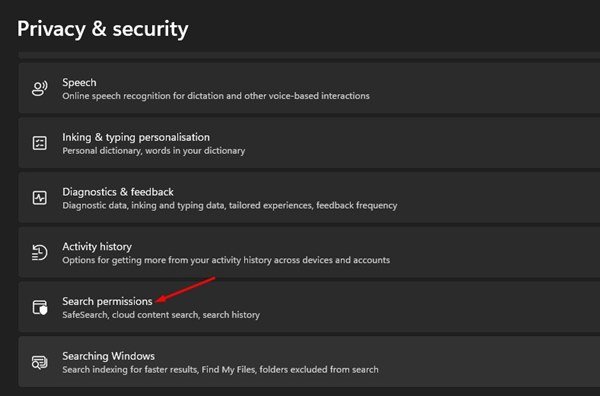The width and height of the screenshot is (600, 396).
Task: Click the Speech microphone-head icon
Action: pos(40,88)
